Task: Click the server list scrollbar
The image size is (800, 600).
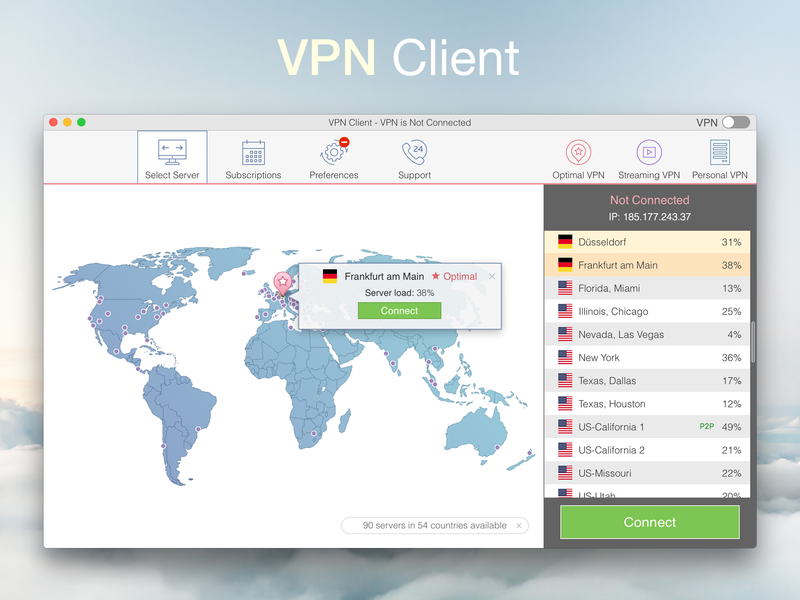Action: (753, 342)
